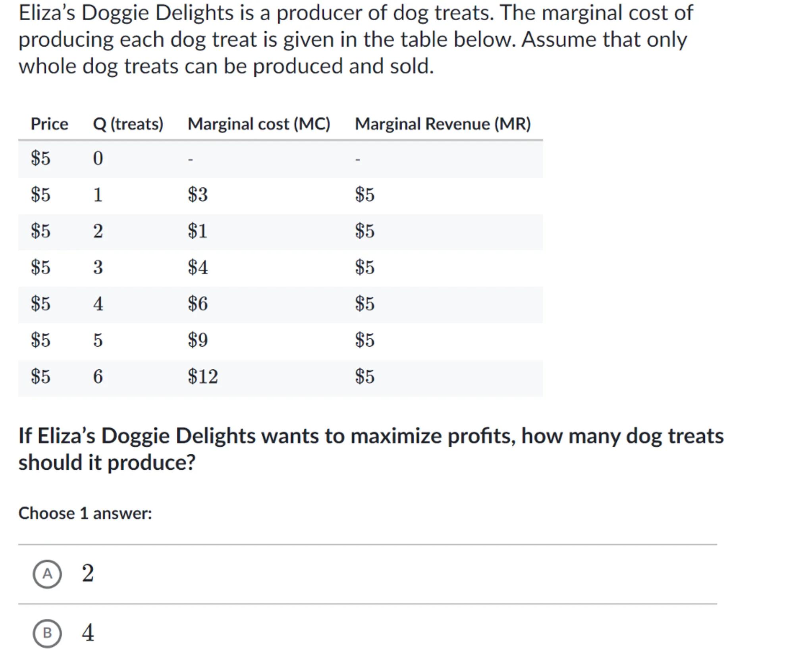Click the $12 marginal cost cell
Image resolution: width=812 pixels, height=649 pixels.
click(203, 376)
